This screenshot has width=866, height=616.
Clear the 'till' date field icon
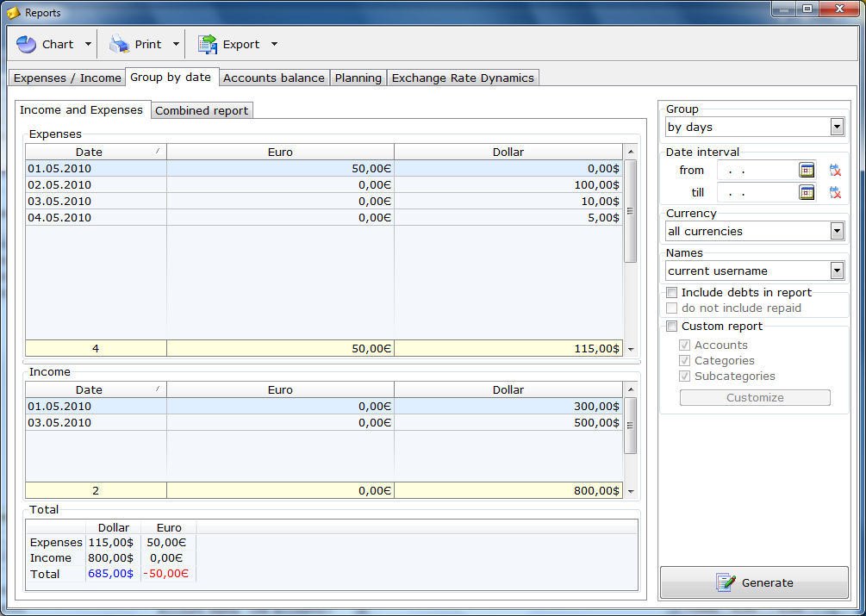834,192
